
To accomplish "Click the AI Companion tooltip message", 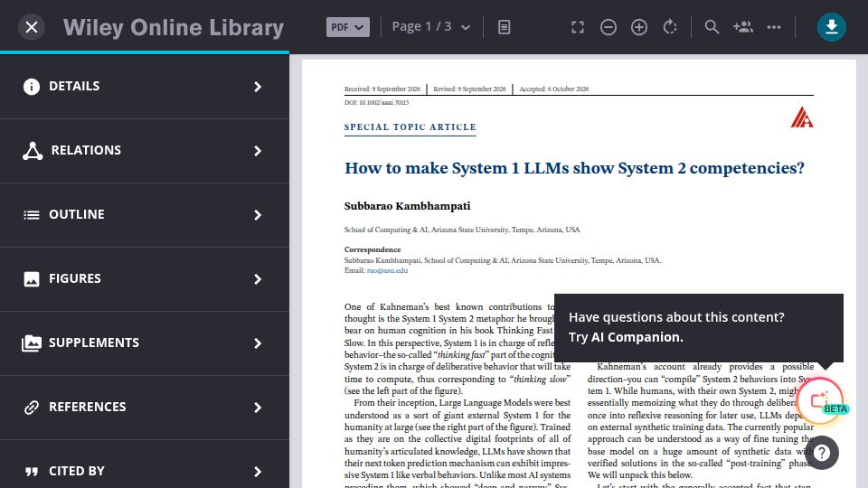I will [x=699, y=327].
